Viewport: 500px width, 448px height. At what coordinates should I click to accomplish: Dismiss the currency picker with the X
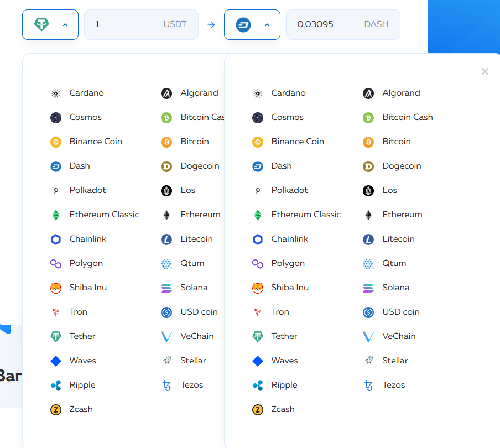pos(485,71)
